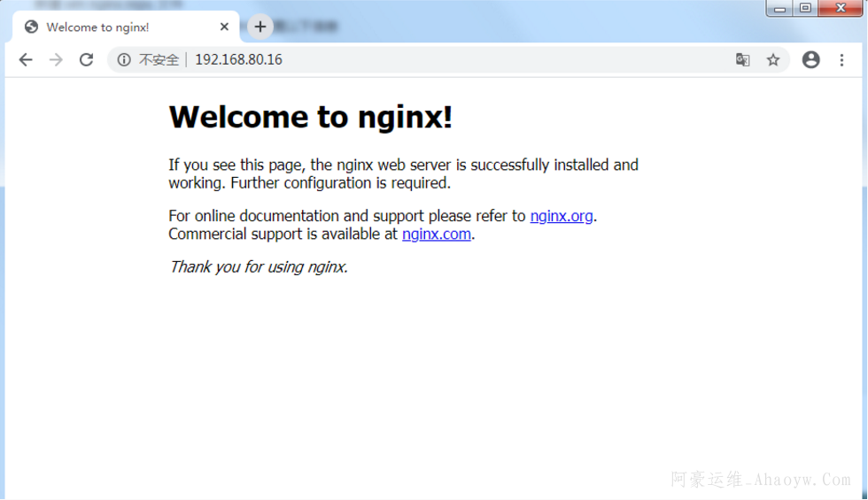868x500 pixels.
Task: Bookmark this page with the star icon
Action: 773,60
